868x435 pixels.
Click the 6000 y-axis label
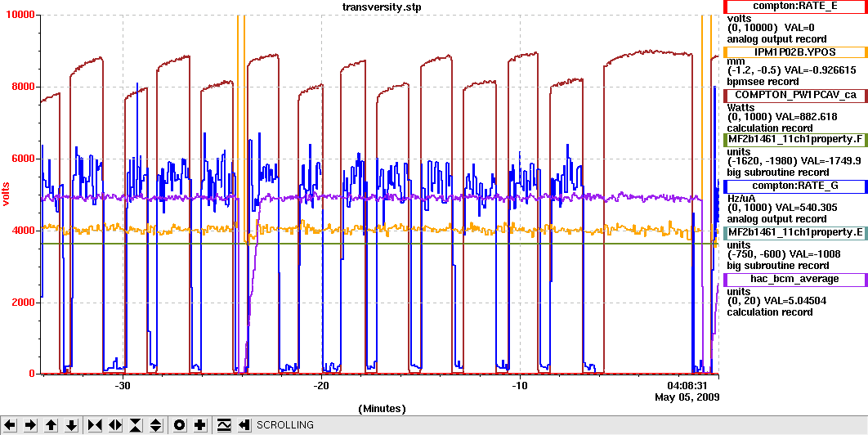click(x=25, y=159)
